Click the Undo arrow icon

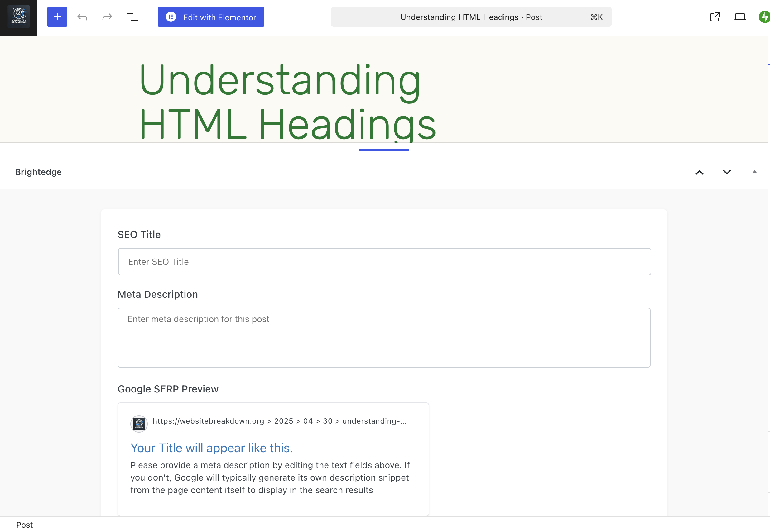(x=82, y=17)
